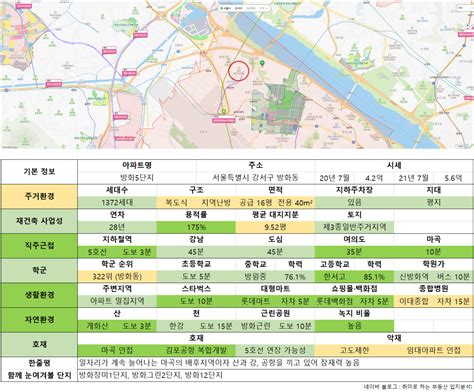Viewport: 474px width, 392px height.
Task: Select the 도보 15분 value
Action: [x=216, y=326]
